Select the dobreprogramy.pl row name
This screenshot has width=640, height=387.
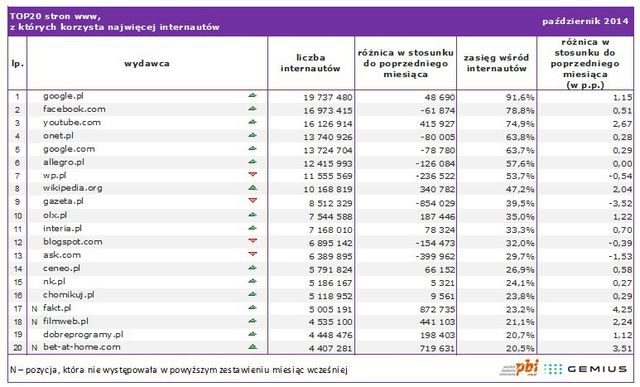(83, 334)
